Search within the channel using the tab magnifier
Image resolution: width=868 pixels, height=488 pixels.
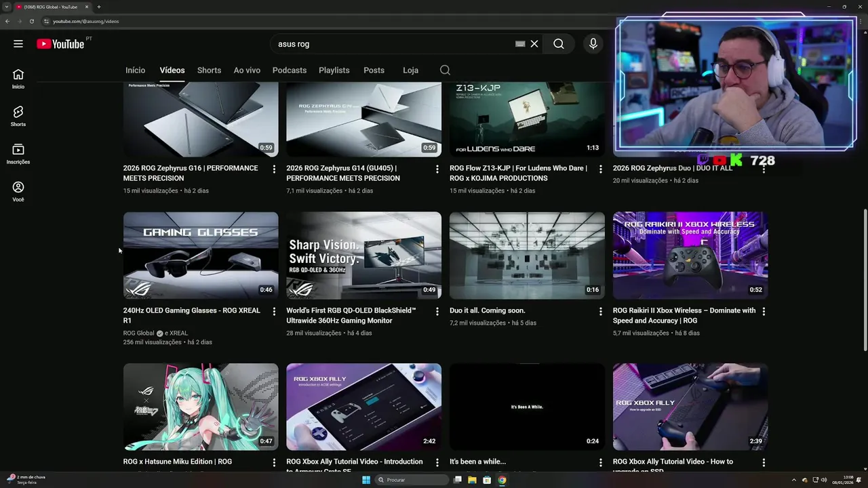click(x=445, y=70)
